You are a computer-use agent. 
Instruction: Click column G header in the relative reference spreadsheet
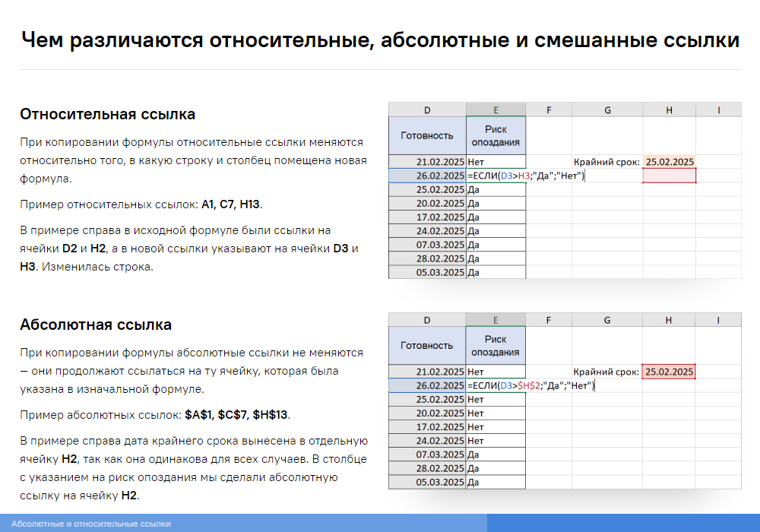[606, 110]
